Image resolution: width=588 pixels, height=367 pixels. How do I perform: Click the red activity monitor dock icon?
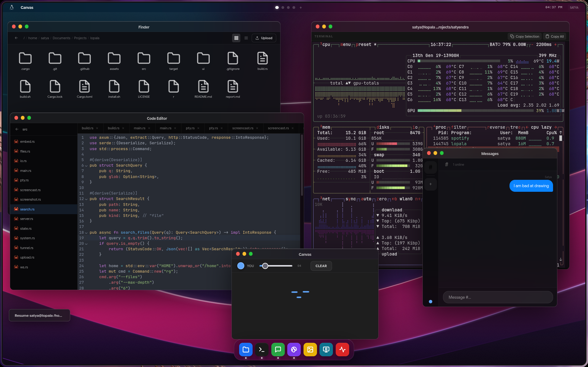coord(342,350)
